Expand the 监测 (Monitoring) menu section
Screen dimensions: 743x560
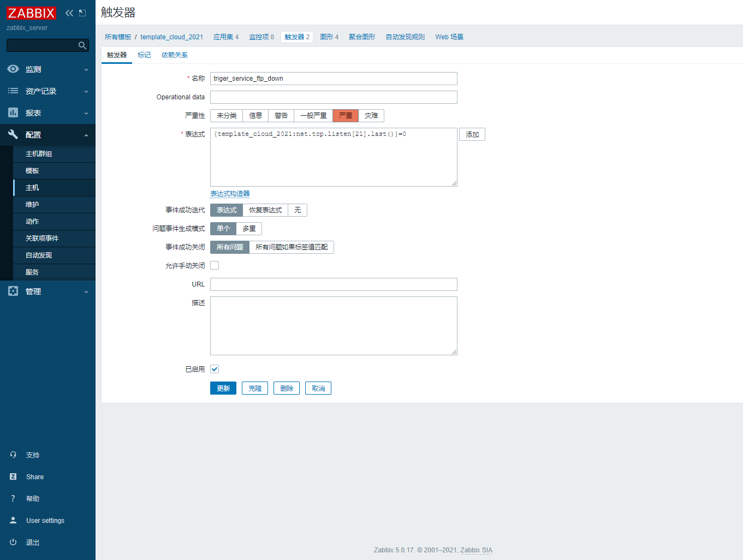pyautogui.click(x=47, y=69)
